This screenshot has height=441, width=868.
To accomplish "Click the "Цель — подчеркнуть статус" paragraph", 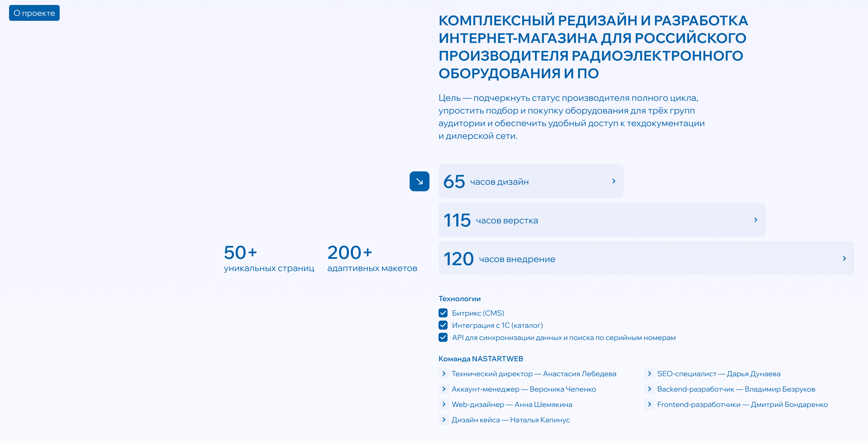I will (571, 117).
